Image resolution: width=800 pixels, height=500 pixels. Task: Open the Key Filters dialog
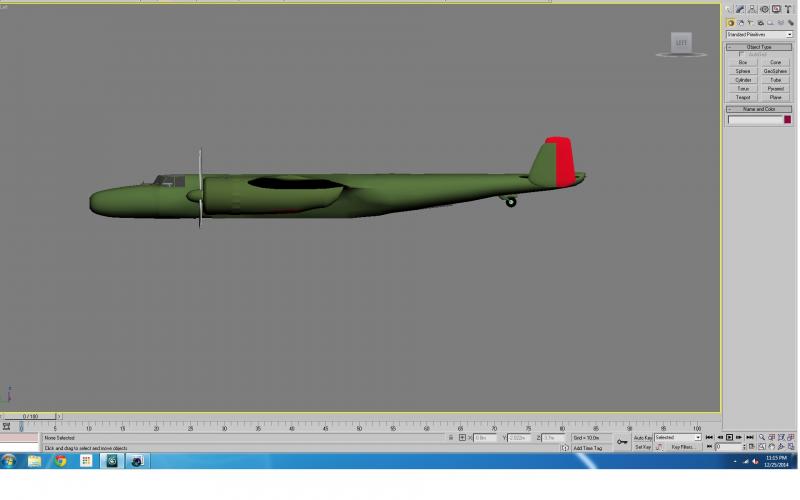point(682,447)
